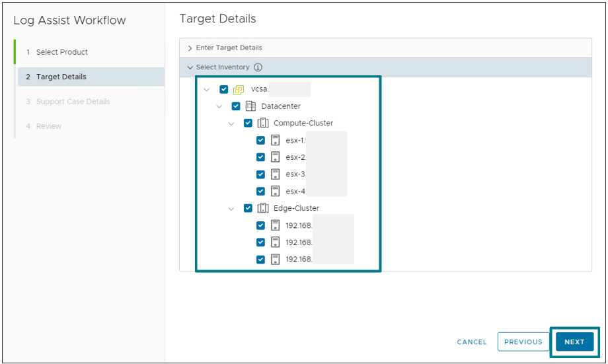
Task: Click the CANCEL link
Action: [472, 342]
